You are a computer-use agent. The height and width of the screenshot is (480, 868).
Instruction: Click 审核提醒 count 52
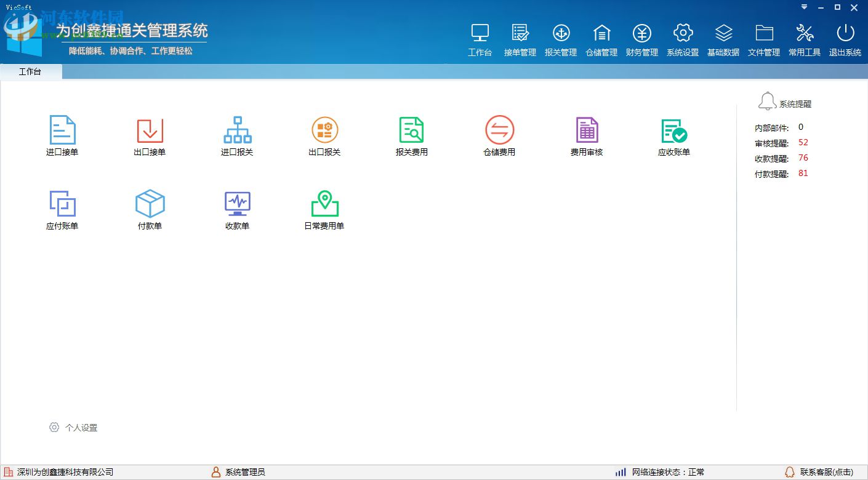803,143
